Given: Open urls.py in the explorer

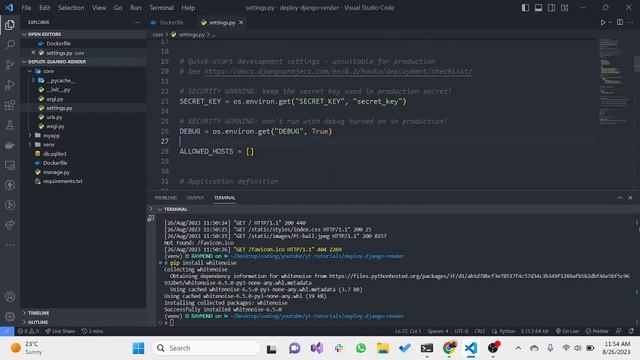Looking at the screenshot, I should pyautogui.click(x=54, y=117).
